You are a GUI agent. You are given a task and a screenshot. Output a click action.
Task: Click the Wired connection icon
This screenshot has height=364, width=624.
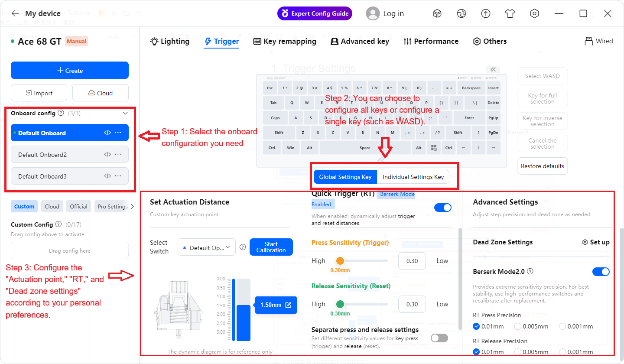pyautogui.click(x=588, y=41)
